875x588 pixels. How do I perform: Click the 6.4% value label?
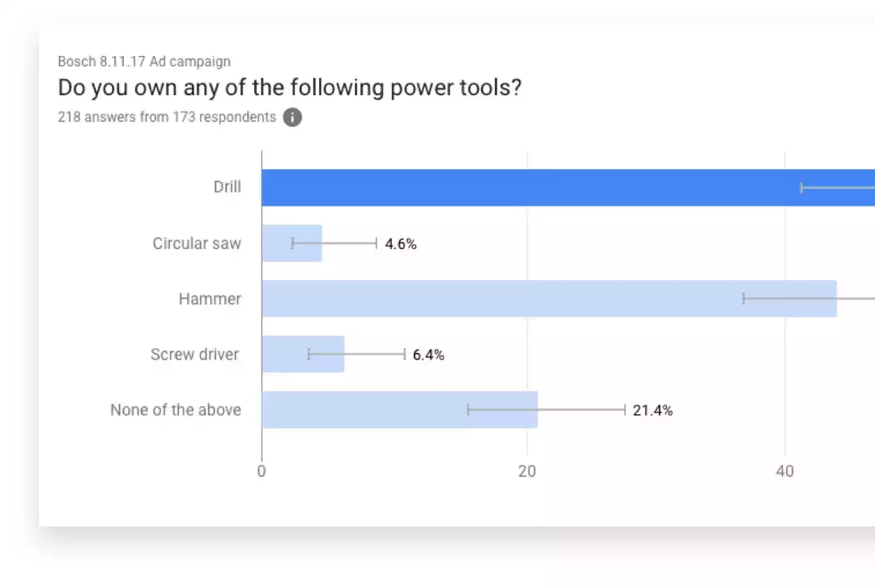[x=428, y=355]
